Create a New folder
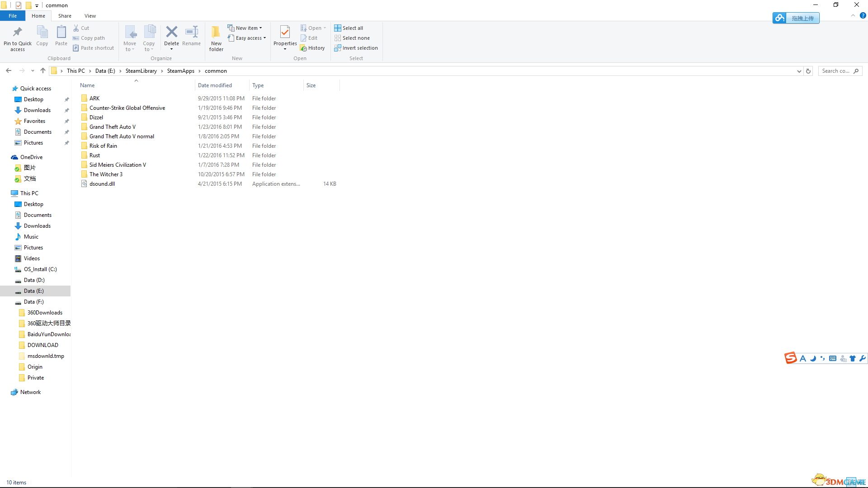868x488 pixels. [x=216, y=38]
